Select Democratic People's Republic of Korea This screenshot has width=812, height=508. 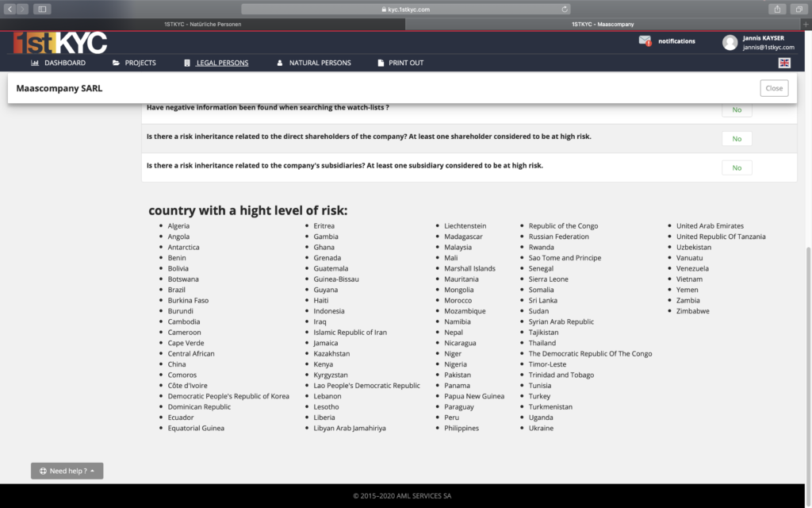pyautogui.click(x=228, y=396)
